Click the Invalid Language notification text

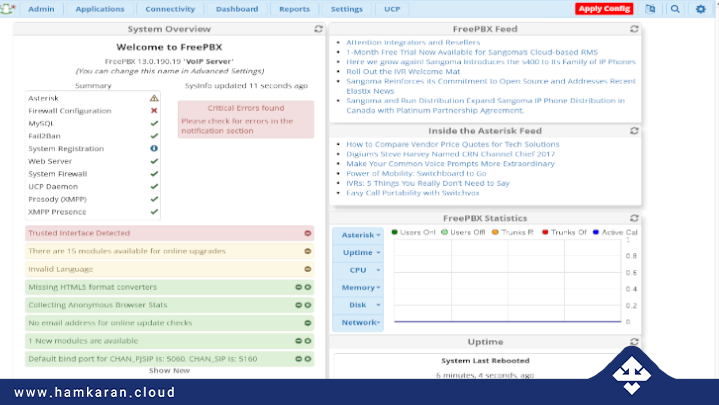coord(61,269)
